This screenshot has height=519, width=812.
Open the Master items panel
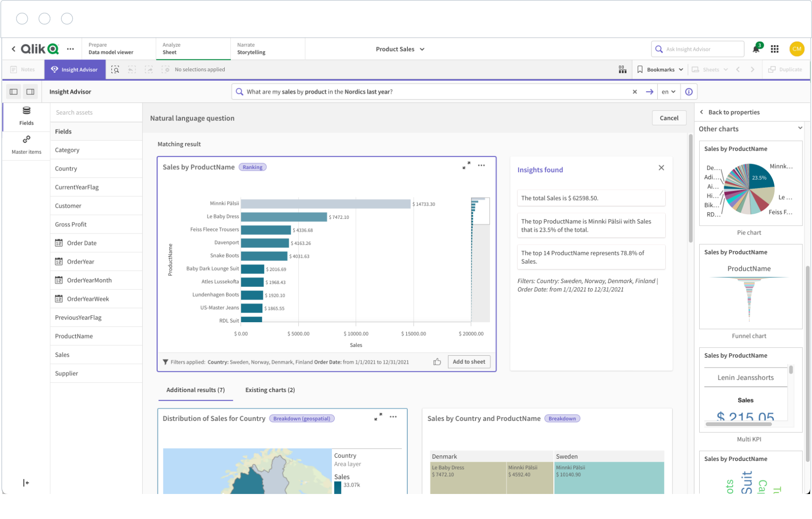(26, 144)
